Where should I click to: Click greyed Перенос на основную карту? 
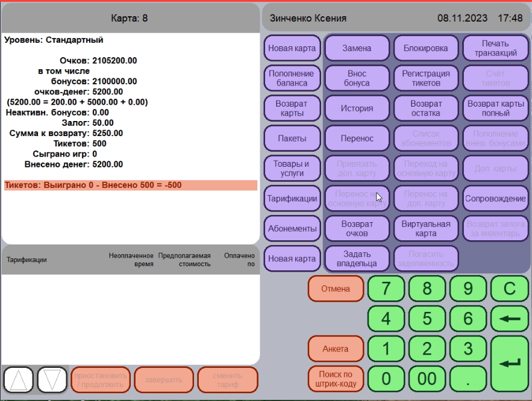point(357,199)
